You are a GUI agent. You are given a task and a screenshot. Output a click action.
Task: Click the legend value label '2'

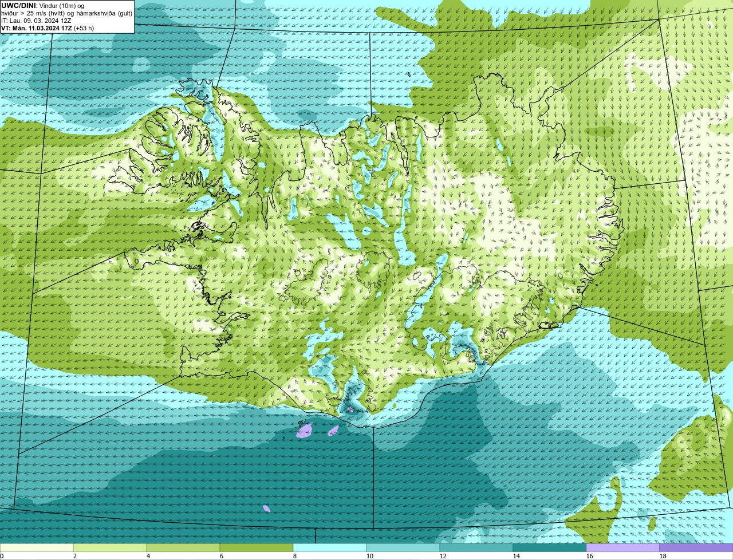75,556
